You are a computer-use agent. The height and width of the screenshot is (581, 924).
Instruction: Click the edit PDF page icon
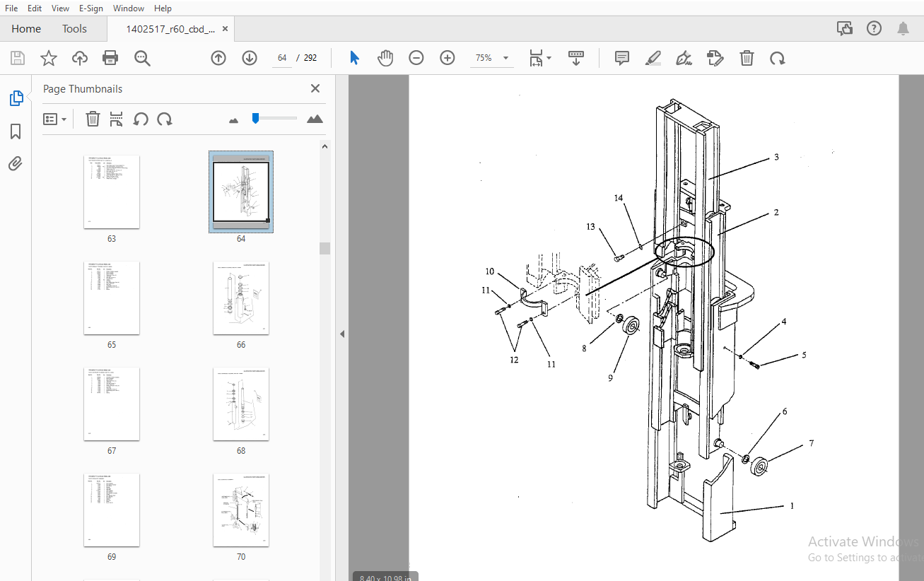tap(715, 58)
